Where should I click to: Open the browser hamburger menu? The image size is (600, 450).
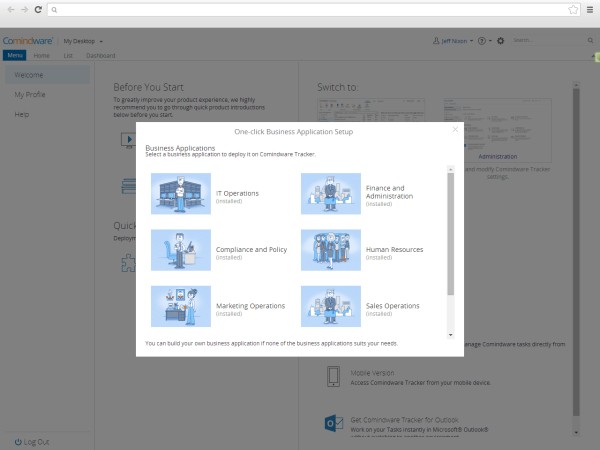590,10
